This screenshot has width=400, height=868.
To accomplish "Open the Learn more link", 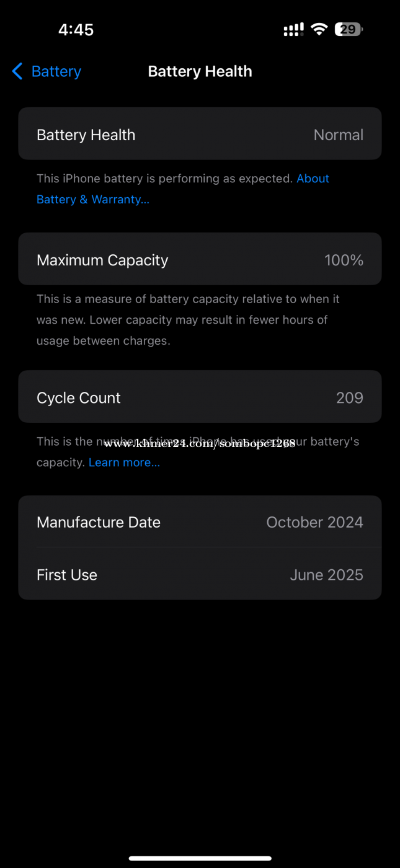I will (124, 463).
